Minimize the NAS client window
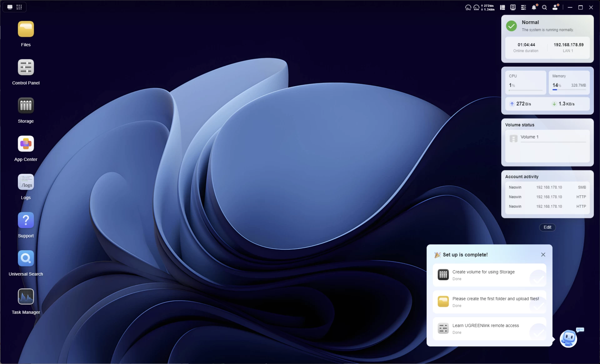Screen dimensions: 600x364 570,7
